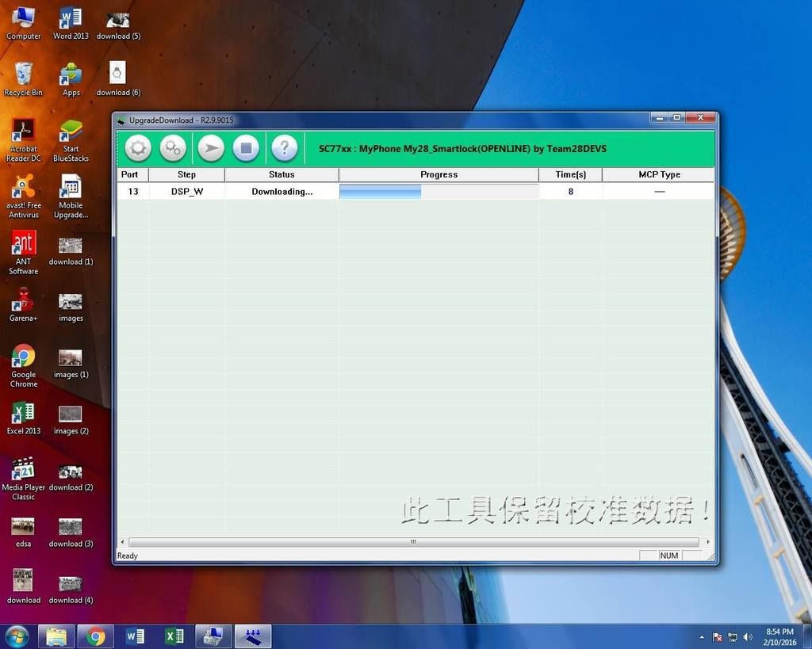Click the Port column header
Image resolution: width=812 pixels, height=649 pixels.
tap(130, 174)
